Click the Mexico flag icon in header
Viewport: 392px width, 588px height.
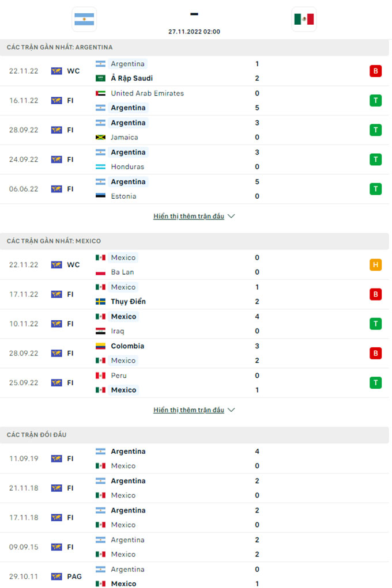304,19
